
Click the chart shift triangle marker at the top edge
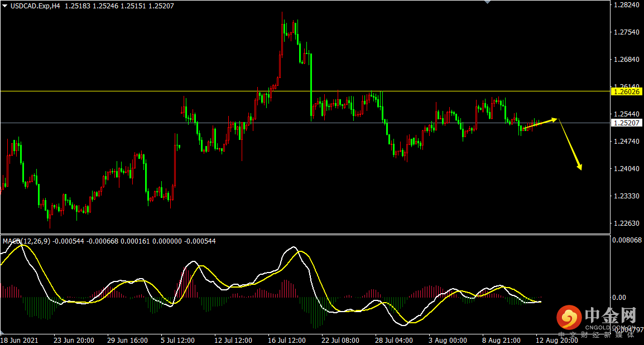pos(487,2)
